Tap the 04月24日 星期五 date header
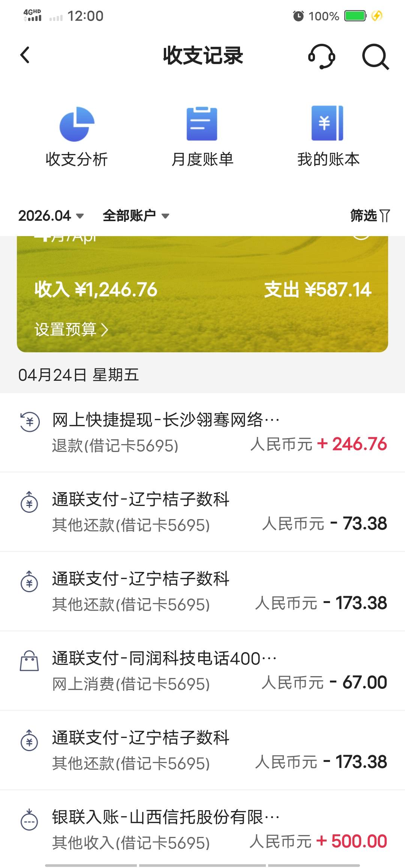This screenshot has height=868, width=405. pos(79,375)
